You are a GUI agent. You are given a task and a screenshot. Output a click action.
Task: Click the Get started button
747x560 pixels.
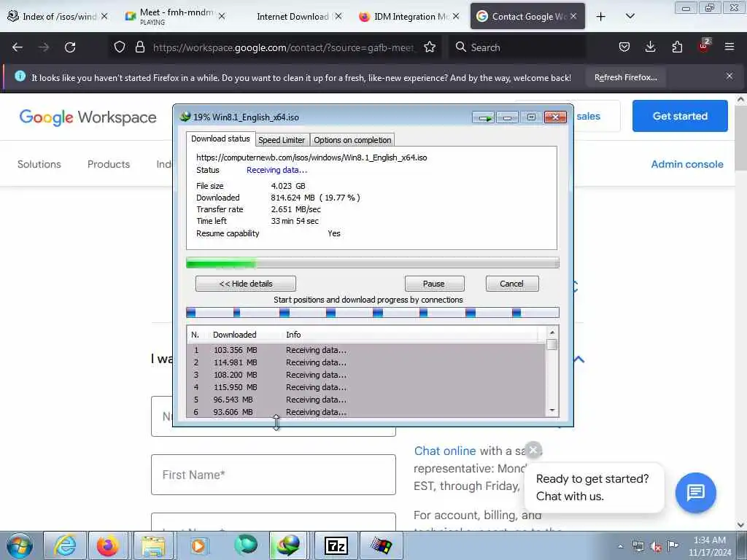click(680, 116)
